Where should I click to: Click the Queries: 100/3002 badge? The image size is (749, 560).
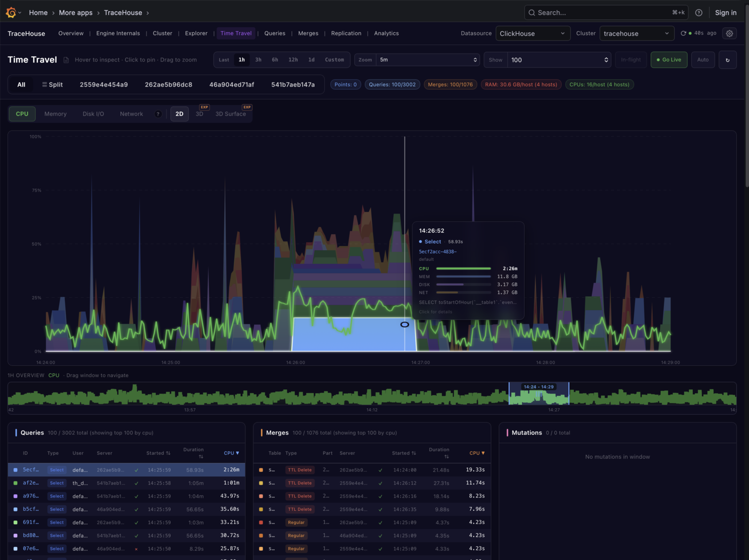392,85
